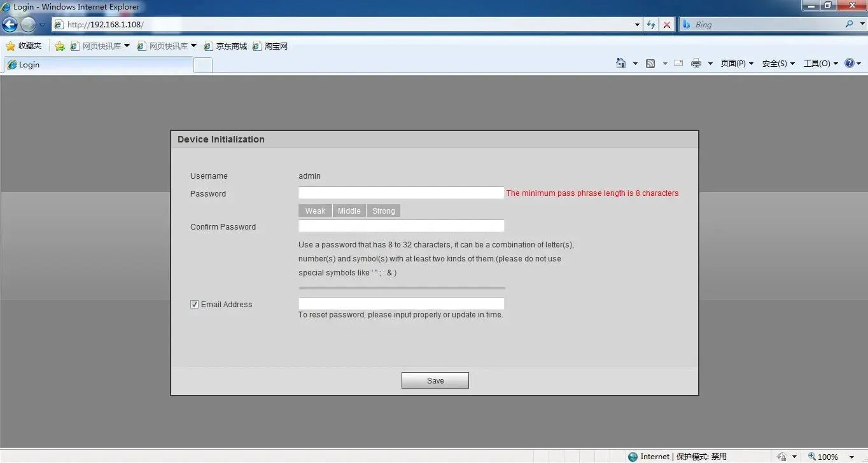The width and height of the screenshot is (868, 463).
Task: Click the red Stop loading icon
Action: point(666,24)
